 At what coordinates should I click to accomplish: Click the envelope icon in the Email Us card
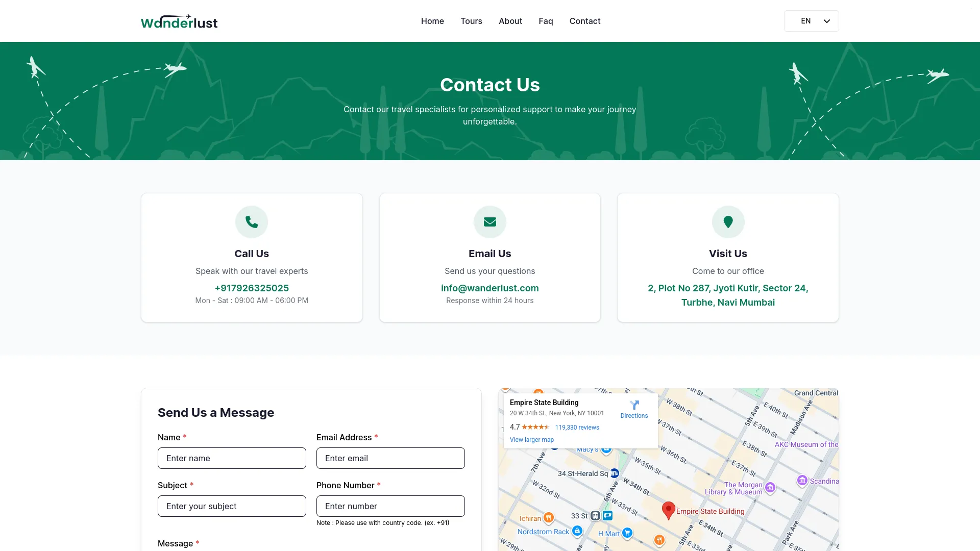pyautogui.click(x=489, y=221)
